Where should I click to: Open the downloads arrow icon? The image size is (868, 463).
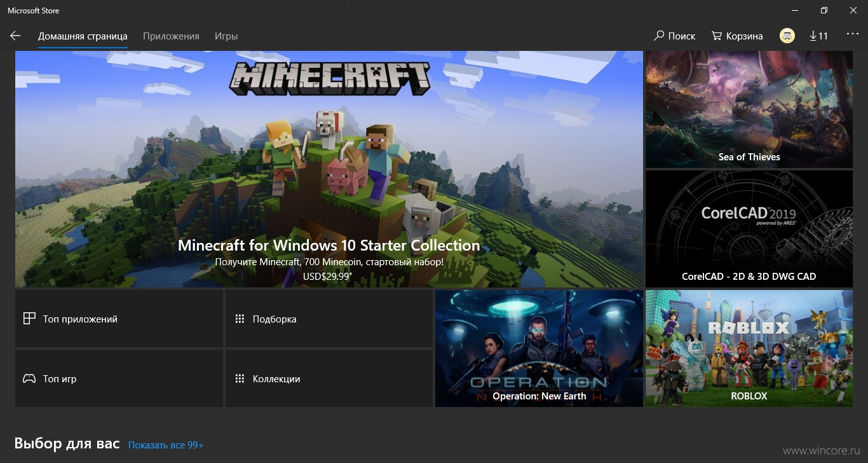[813, 36]
